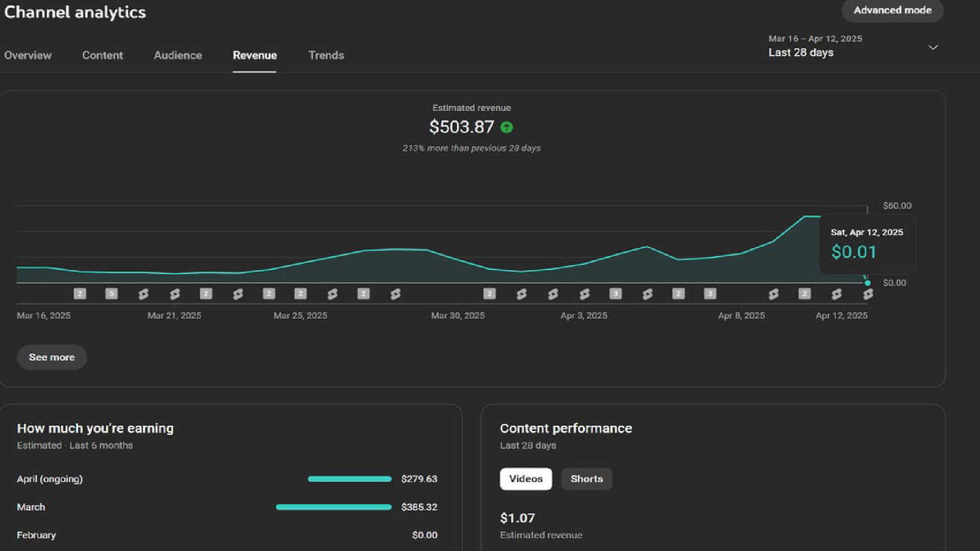Click the Shorts marker at the Apr 12, 2025 end
This screenshot has width=980, height=551.
click(x=868, y=294)
